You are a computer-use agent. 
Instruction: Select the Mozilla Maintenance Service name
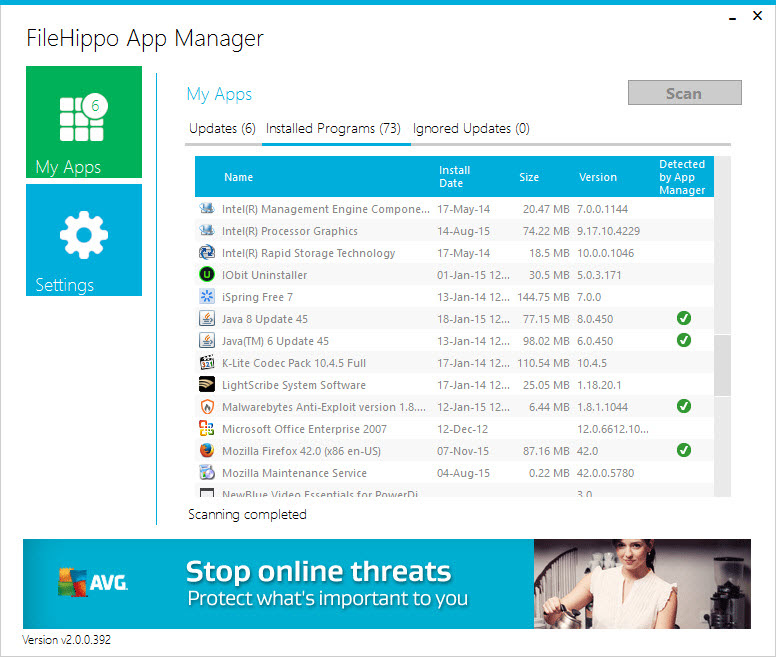coord(294,473)
